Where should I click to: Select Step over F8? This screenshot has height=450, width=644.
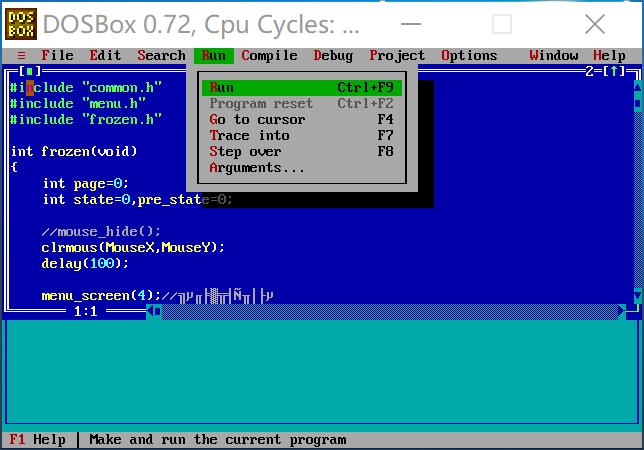pyautogui.click(x=302, y=152)
